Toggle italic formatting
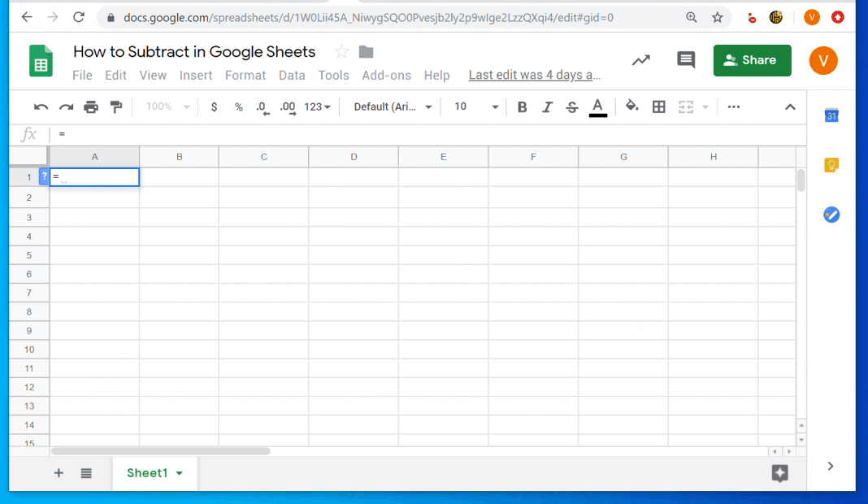The height and width of the screenshot is (504, 868). (x=547, y=106)
